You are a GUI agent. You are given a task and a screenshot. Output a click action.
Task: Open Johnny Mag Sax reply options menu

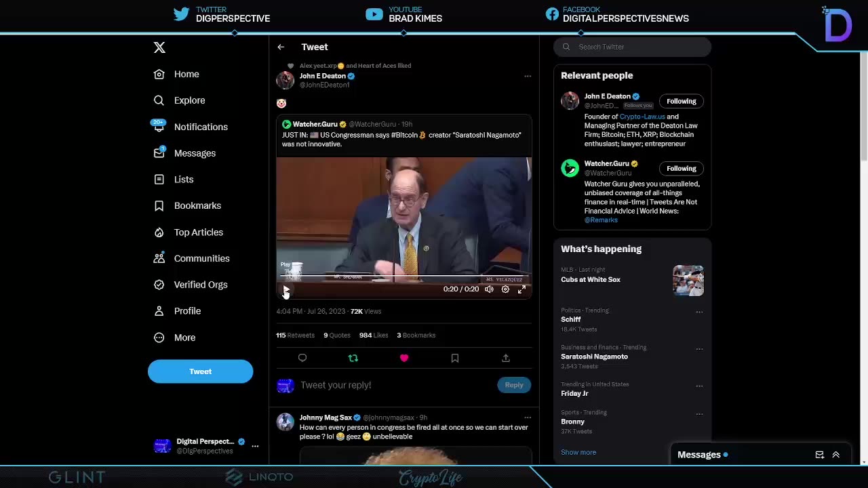point(528,418)
